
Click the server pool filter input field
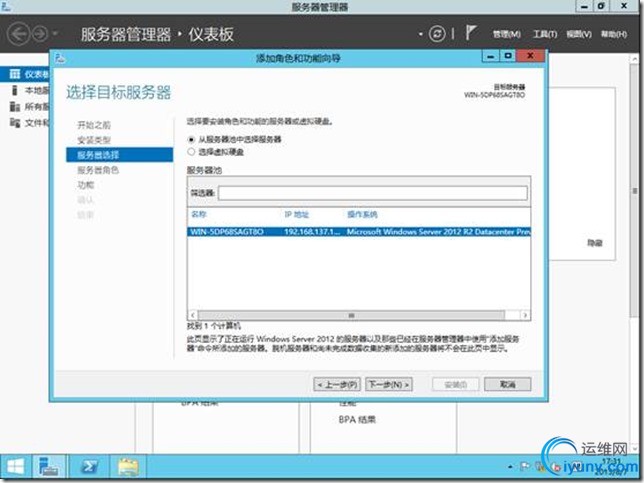pos(373,193)
